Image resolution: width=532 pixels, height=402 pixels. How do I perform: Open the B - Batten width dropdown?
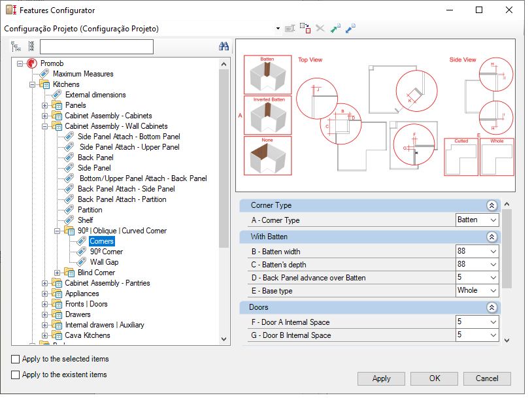point(493,252)
